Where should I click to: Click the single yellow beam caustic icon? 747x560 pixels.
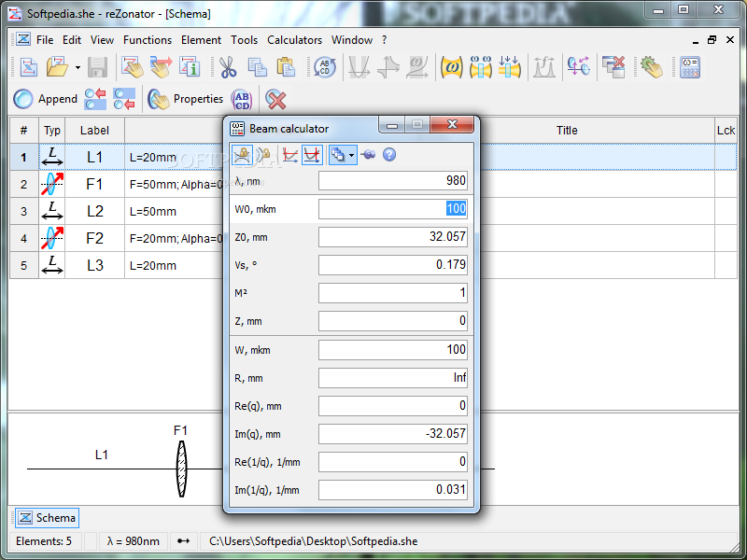(x=451, y=67)
